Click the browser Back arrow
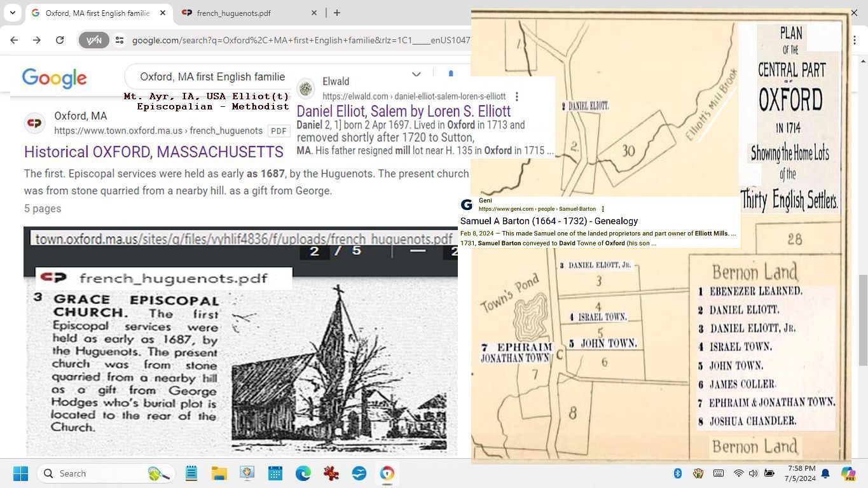 (x=14, y=40)
